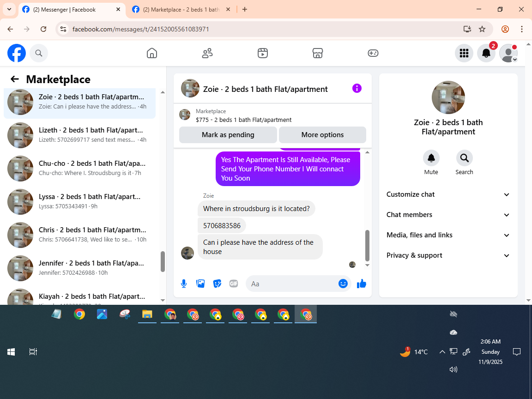Open the Windows notification center icon

click(517, 352)
